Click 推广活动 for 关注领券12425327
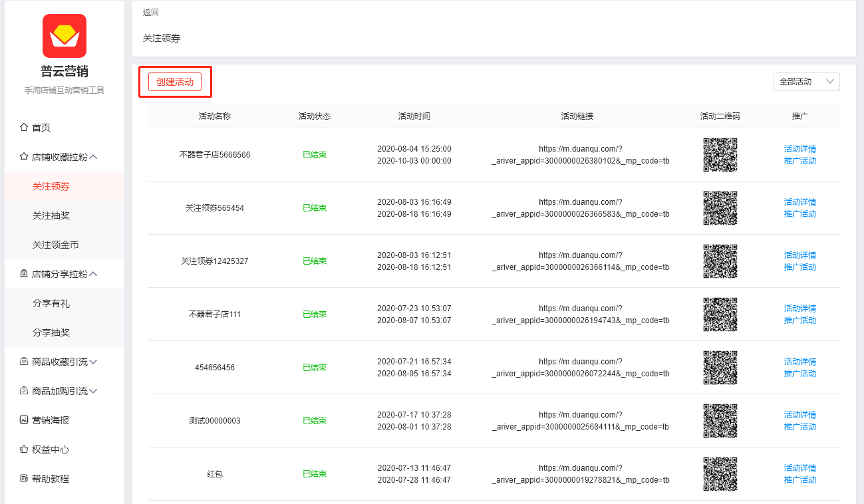Viewport: 864px width, 504px height. (x=800, y=267)
